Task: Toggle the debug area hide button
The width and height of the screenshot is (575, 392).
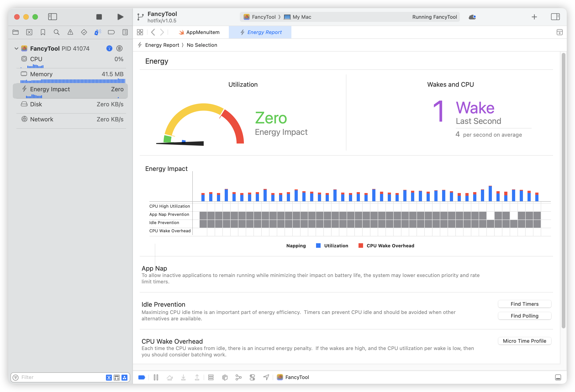Action: (x=558, y=377)
